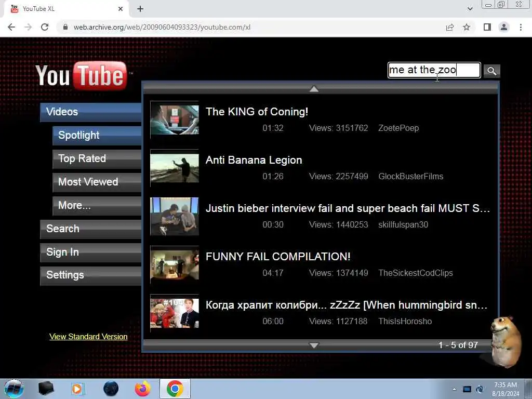Open the Search menu item
Viewport: 532px width, 399px height.
[91, 229]
